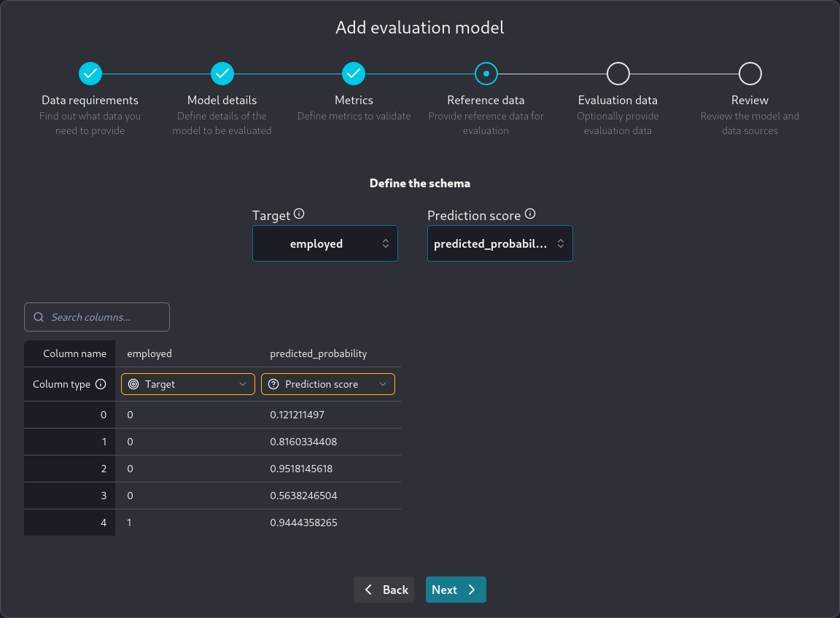Expand column type selector for employed column
The image size is (840, 618).
point(188,384)
